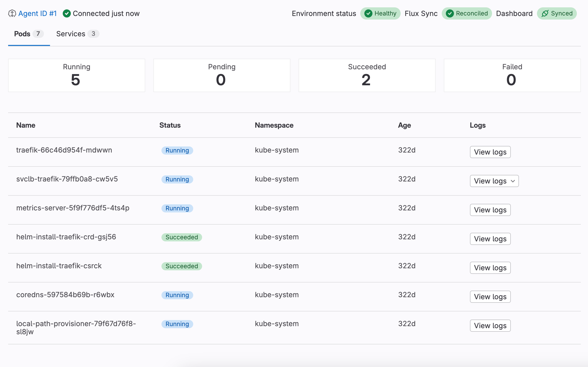Open the chevron on svclb-traefik logs button
This screenshot has width=588, height=367.
(513, 181)
